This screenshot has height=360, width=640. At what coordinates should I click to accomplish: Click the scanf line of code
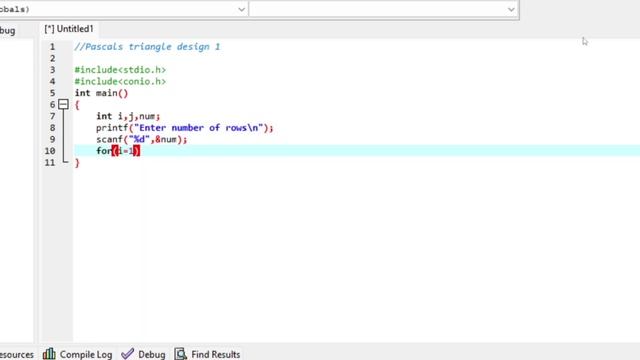142,139
